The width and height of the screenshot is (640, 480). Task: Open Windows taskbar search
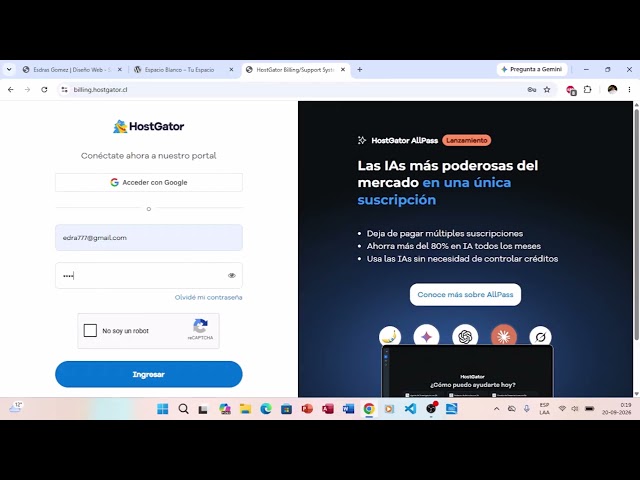pyautogui.click(x=184, y=409)
